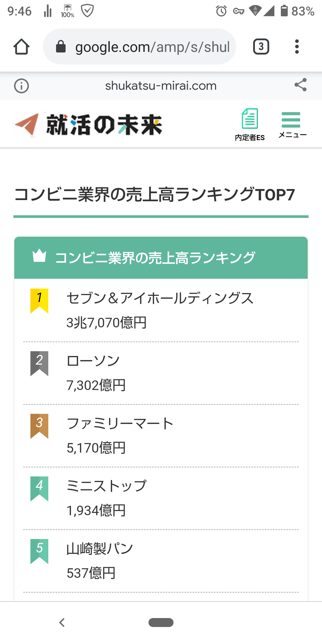
Task: Open the tab switcher showing 3 tabs
Action: (x=261, y=47)
